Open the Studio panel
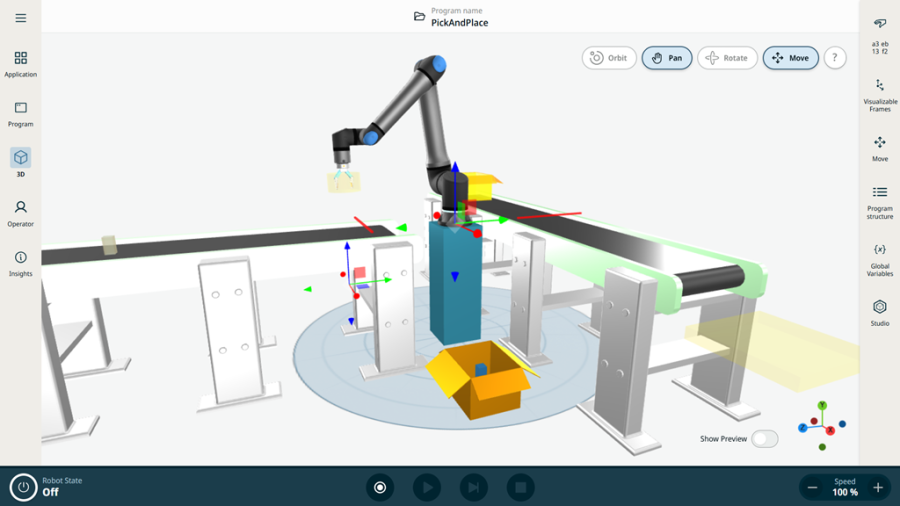The height and width of the screenshot is (506, 900). point(879,312)
